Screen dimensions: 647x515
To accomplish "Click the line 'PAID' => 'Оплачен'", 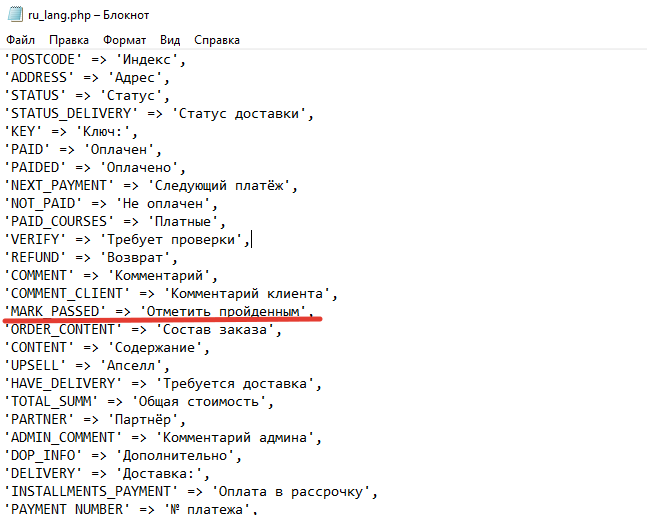I will click(83, 149).
